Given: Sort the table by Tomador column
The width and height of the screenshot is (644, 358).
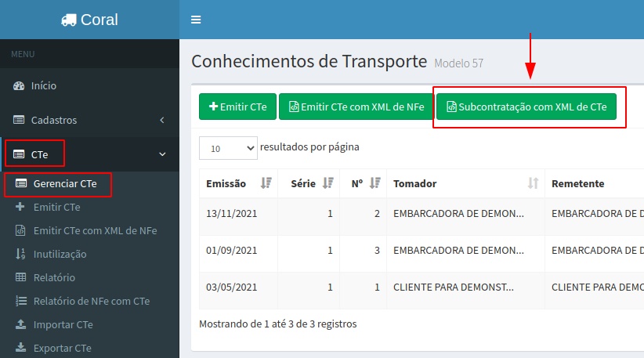Looking at the screenshot, I should (x=462, y=183).
